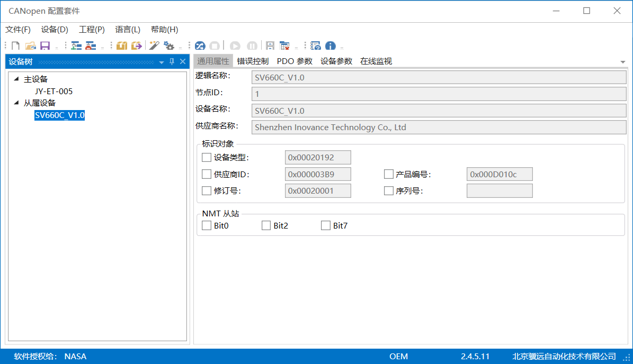Open the 设备(D) menu
Viewport: 633px width, 364px height.
(x=55, y=30)
